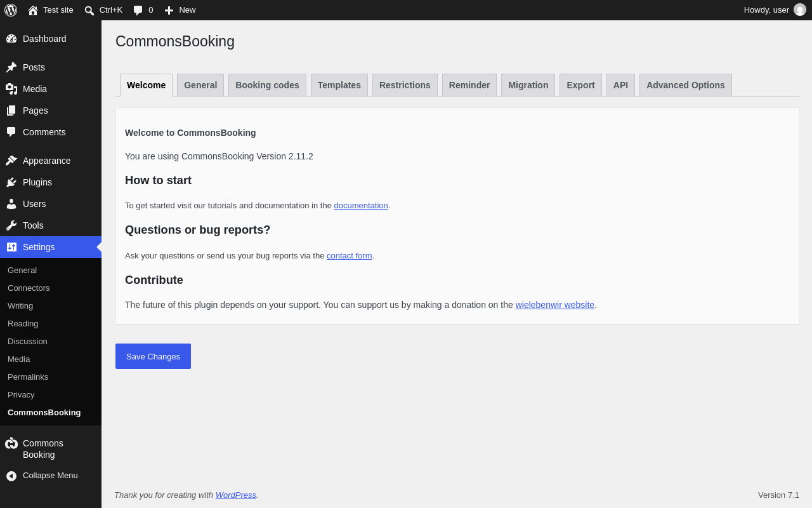Click the WordPress footer link
This screenshot has height=508, width=812.
coord(236,495)
